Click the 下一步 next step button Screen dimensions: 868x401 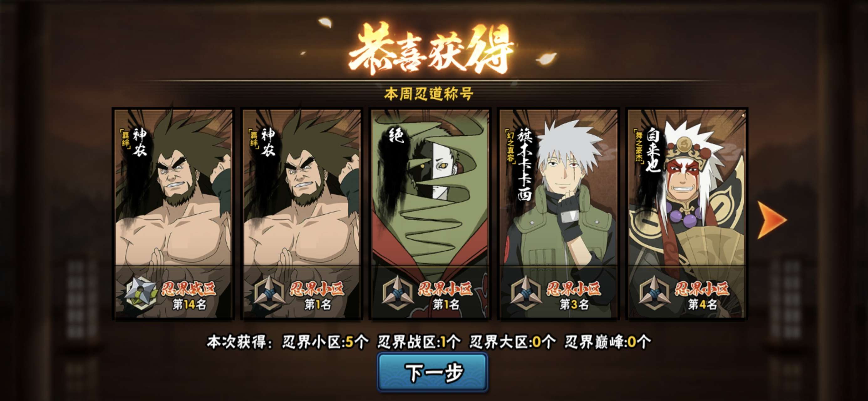[433, 372]
